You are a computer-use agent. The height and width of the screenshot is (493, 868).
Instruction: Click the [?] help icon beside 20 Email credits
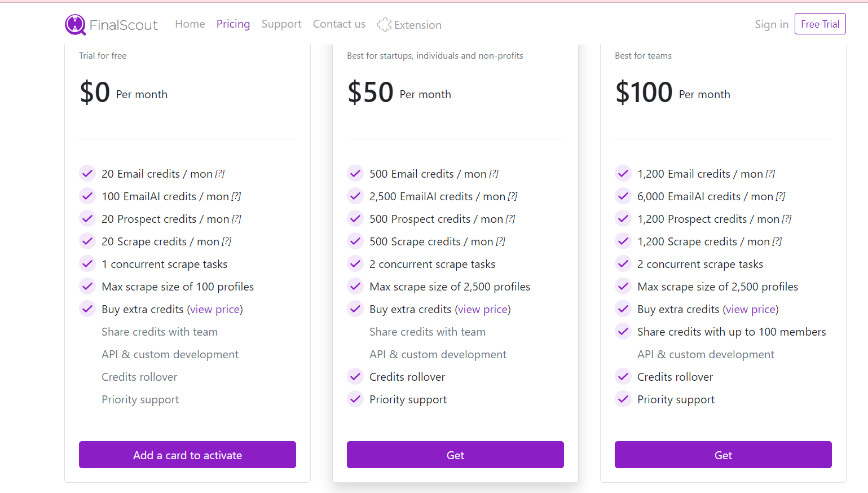(220, 174)
